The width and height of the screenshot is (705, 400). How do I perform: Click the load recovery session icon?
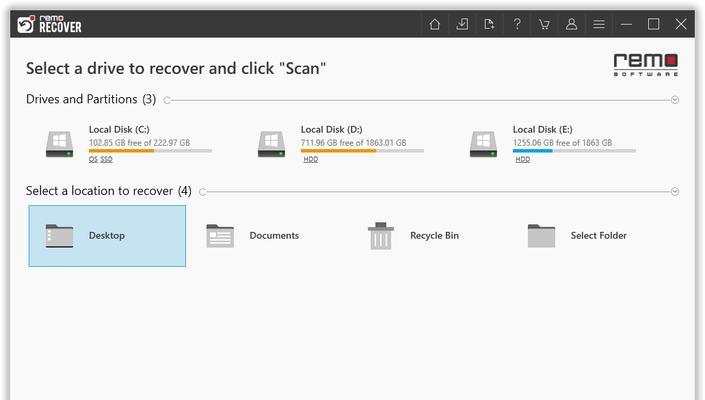point(462,24)
